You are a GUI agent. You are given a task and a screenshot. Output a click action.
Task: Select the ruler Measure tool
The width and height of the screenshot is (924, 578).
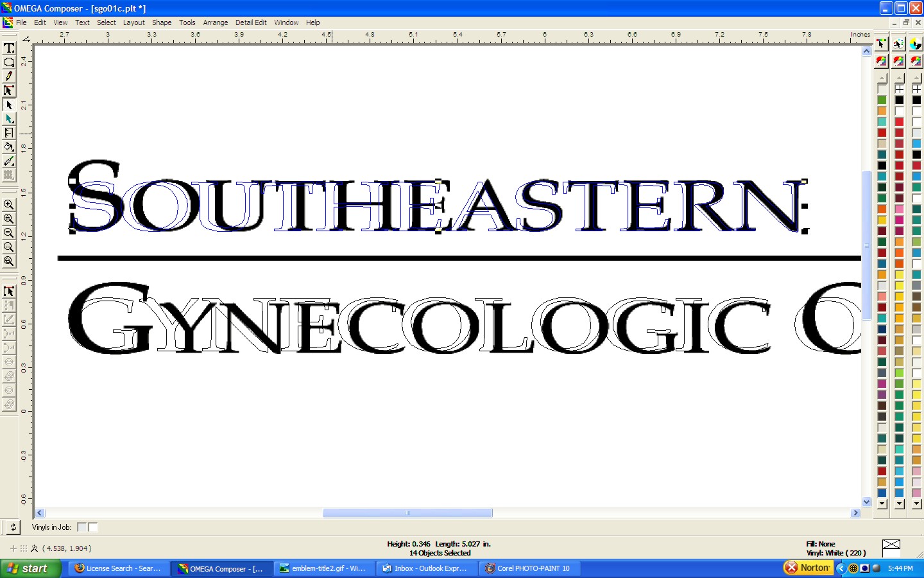pyautogui.click(x=9, y=133)
